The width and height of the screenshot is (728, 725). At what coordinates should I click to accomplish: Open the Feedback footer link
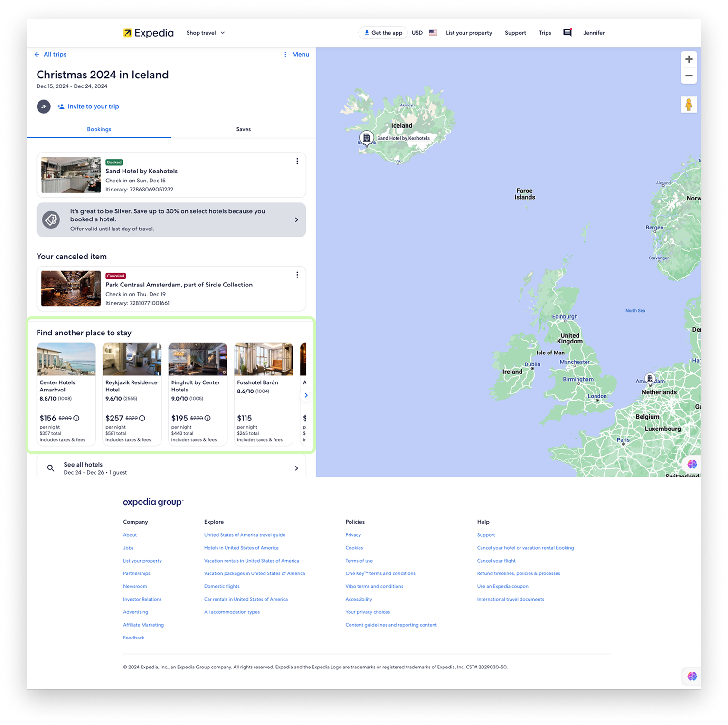[133, 638]
